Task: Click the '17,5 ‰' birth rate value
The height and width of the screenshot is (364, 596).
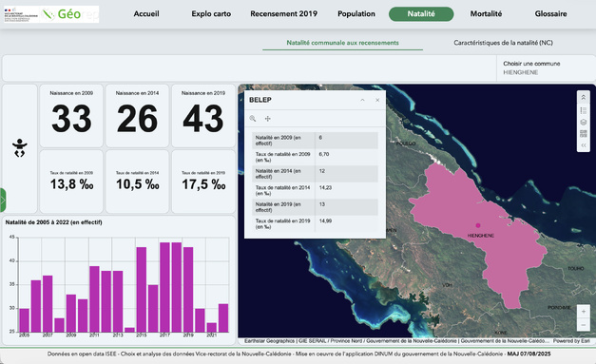Action: click(203, 184)
